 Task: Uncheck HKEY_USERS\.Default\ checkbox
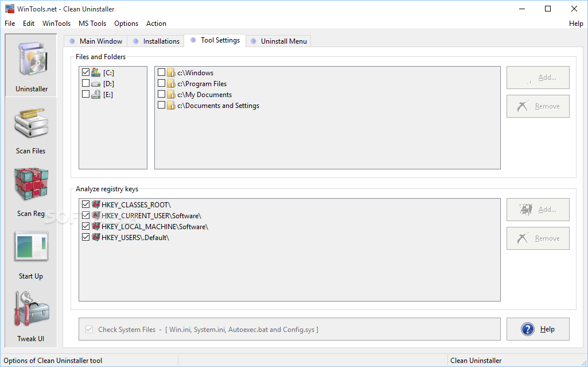tap(86, 237)
